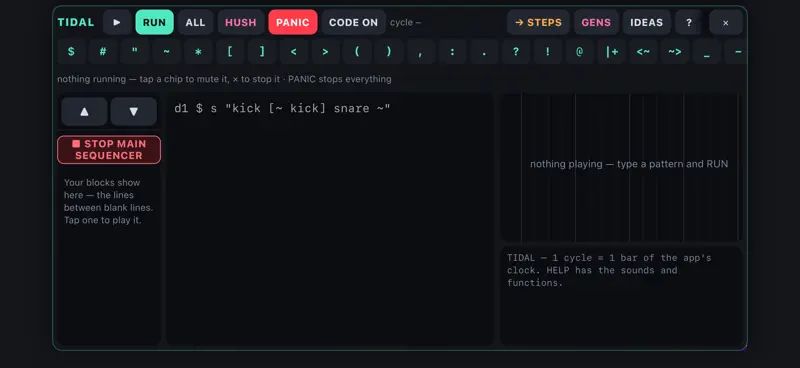Insert the # symbol chip
The width and height of the screenshot is (800, 368).
pyautogui.click(x=103, y=52)
